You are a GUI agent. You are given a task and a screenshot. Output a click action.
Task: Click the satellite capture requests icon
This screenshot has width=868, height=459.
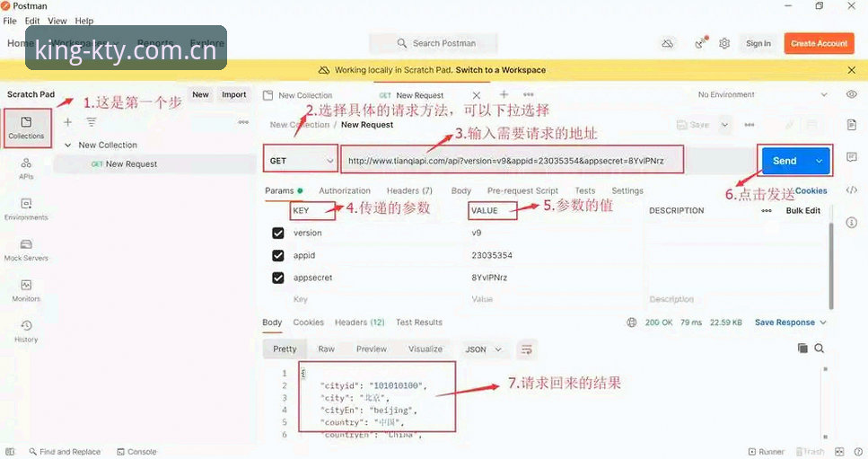coord(701,42)
